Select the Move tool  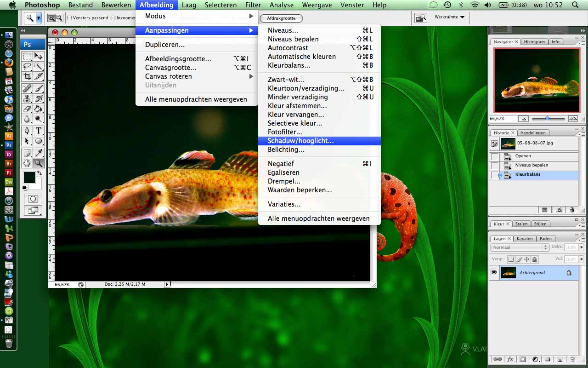[39, 56]
